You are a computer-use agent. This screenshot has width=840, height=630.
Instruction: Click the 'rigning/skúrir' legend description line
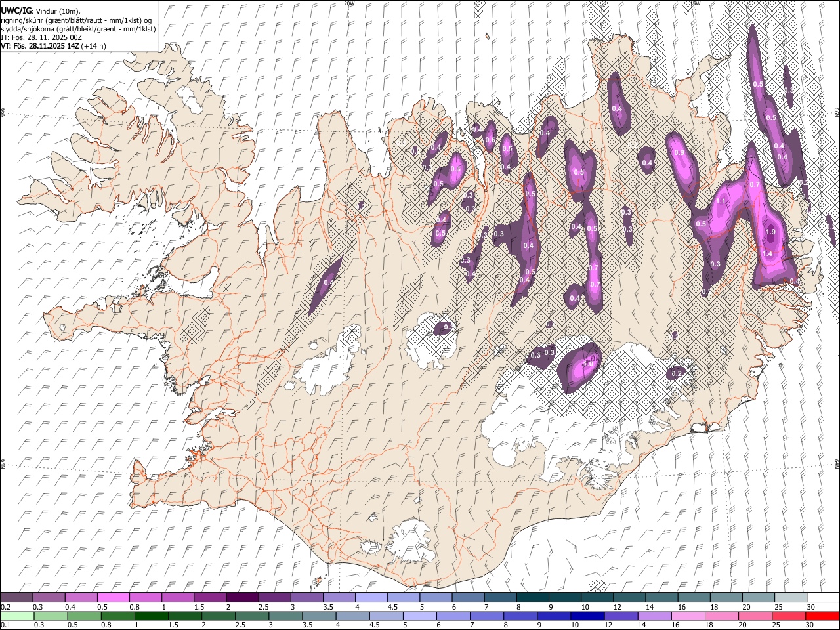pyautogui.click(x=76, y=20)
